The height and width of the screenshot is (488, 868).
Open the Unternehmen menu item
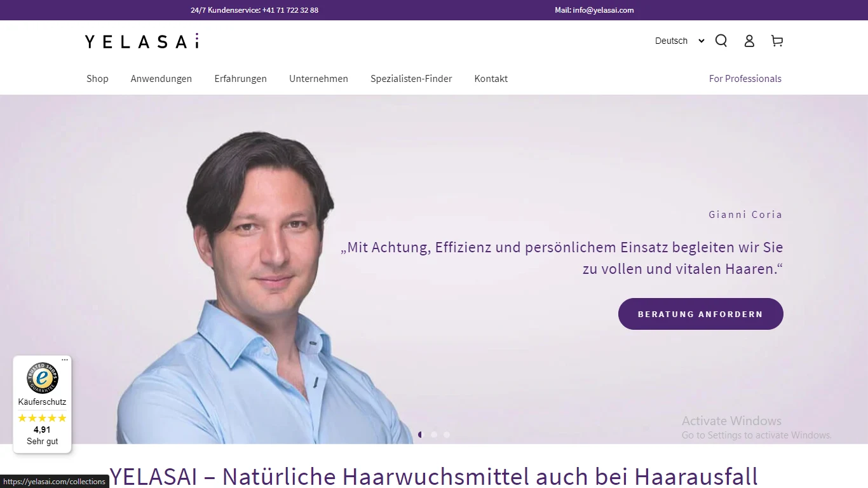point(318,79)
